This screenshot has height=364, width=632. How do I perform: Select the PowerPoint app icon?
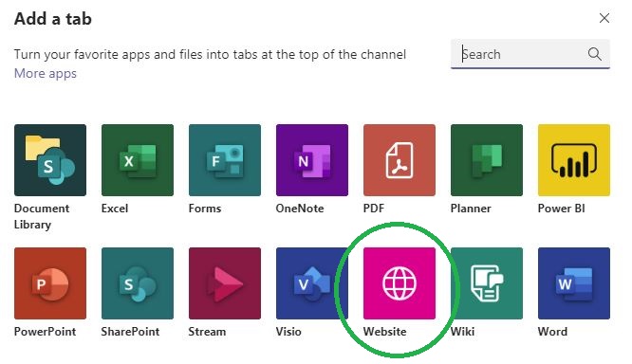point(50,283)
